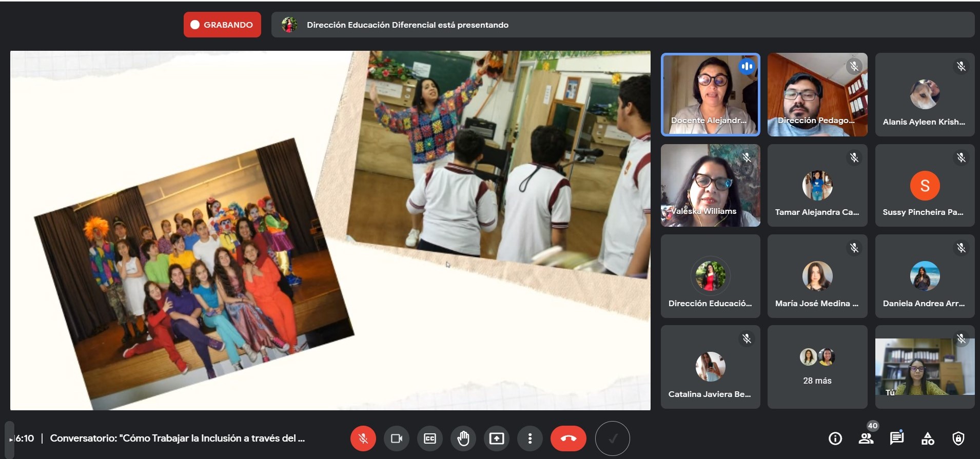Image resolution: width=980 pixels, height=459 pixels.
Task: Leave the call with red hang-up button
Action: point(568,438)
